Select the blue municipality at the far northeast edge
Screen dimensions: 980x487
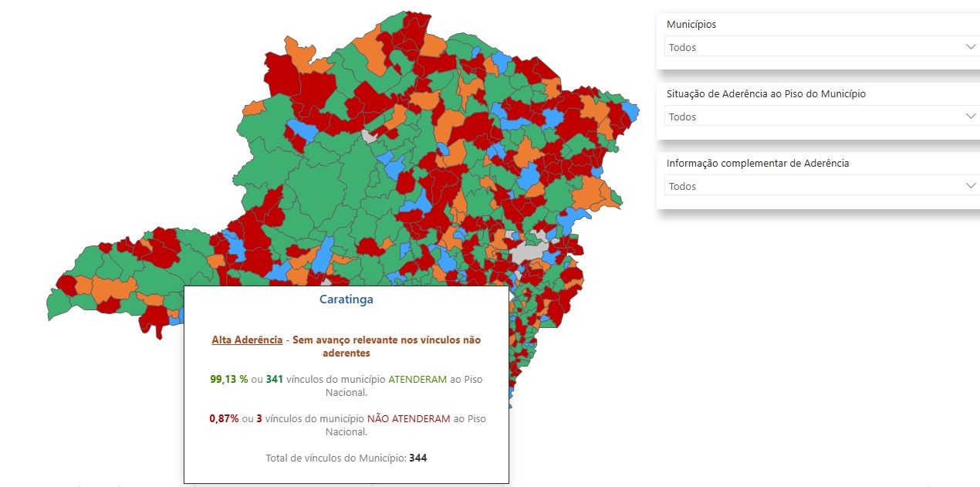pos(629,112)
